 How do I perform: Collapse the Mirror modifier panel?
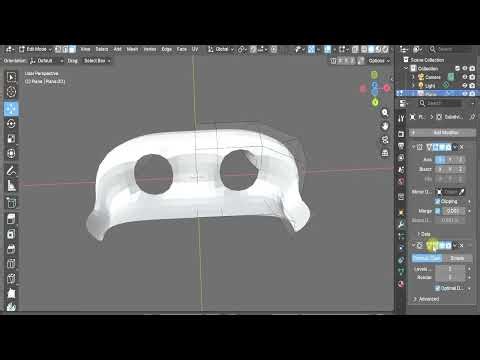coord(413,147)
